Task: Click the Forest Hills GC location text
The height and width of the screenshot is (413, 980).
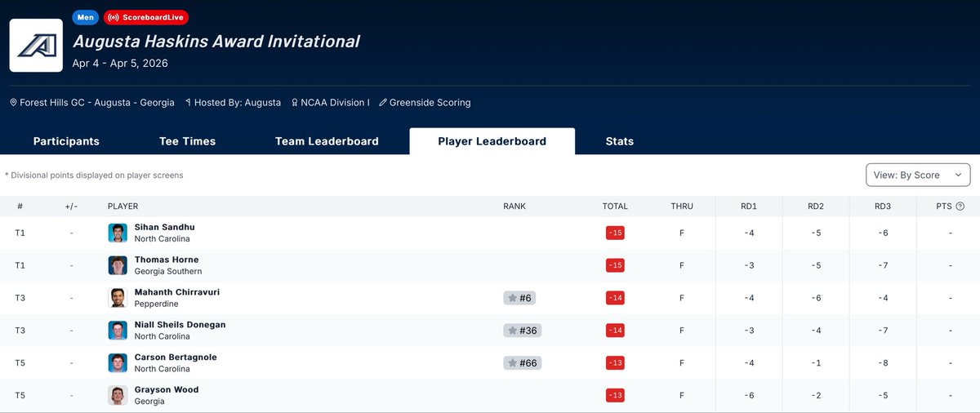Action: coord(97,103)
